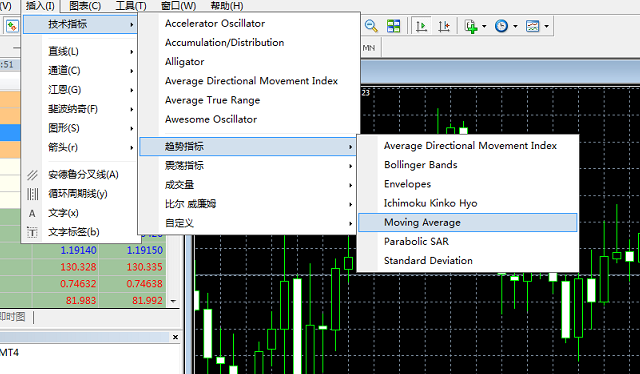
Task: Expand the 震荡指标 submenu
Action: tap(248, 166)
